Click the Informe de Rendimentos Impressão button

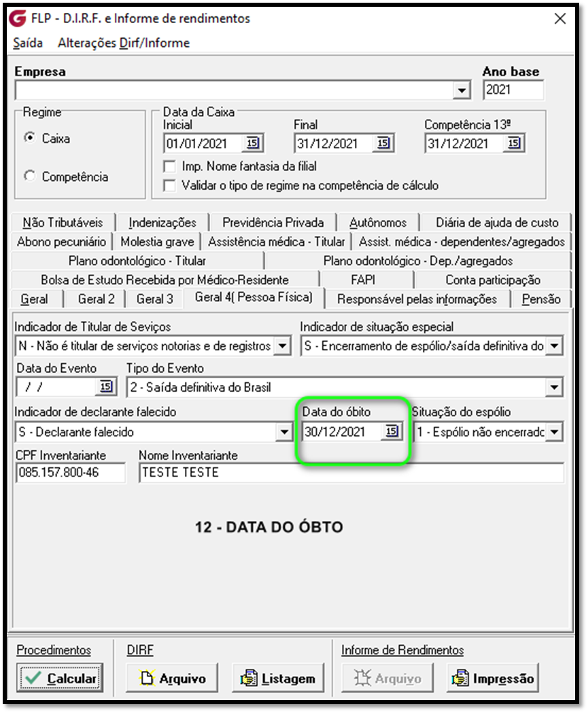[493, 678]
